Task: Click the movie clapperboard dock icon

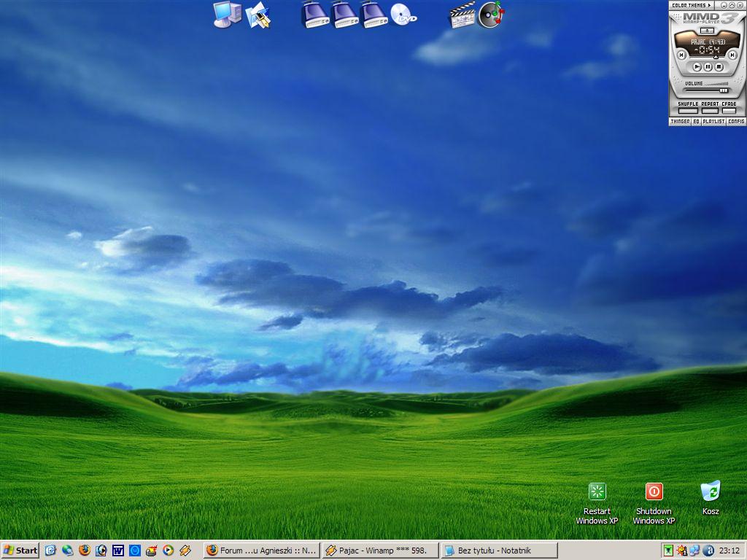Action: (461, 15)
